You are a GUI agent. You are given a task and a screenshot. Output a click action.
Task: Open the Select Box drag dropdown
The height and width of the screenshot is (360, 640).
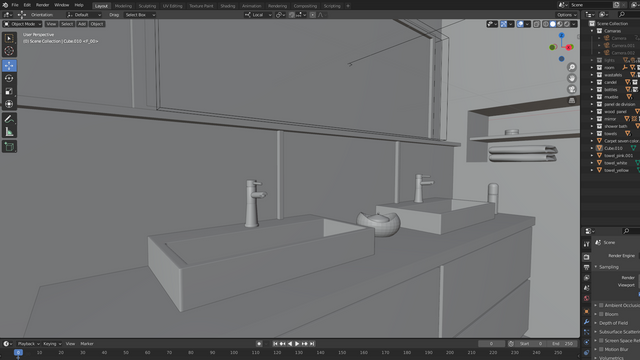pyautogui.click(x=139, y=15)
